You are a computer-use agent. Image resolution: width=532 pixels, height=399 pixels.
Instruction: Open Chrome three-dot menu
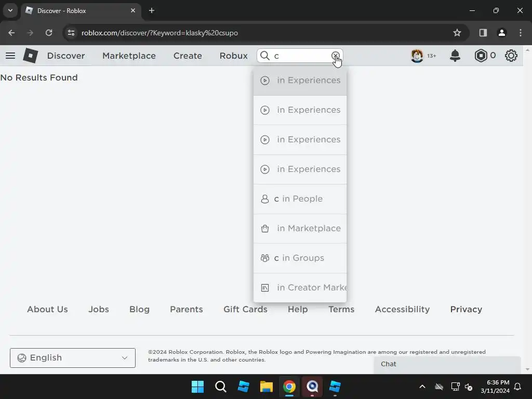tap(521, 33)
